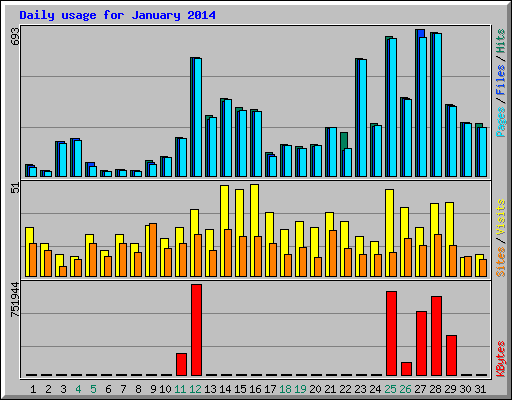
Task: Select green weekend day 4 label
Action: (78, 389)
